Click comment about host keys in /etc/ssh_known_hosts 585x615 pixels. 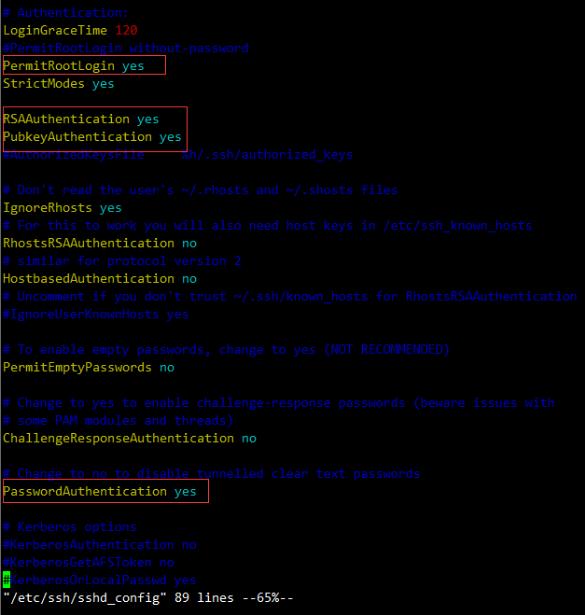tap(267, 226)
